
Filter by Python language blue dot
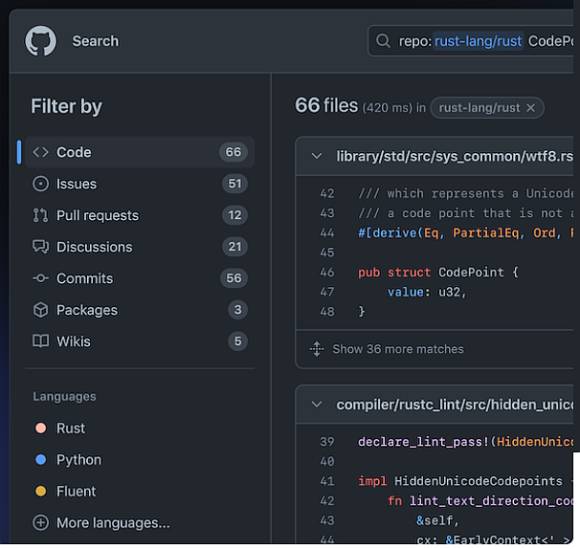[x=41, y=459]
